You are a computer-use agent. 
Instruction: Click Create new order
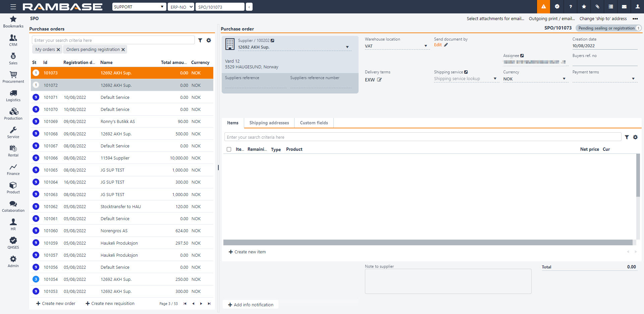tap(56, 303)
